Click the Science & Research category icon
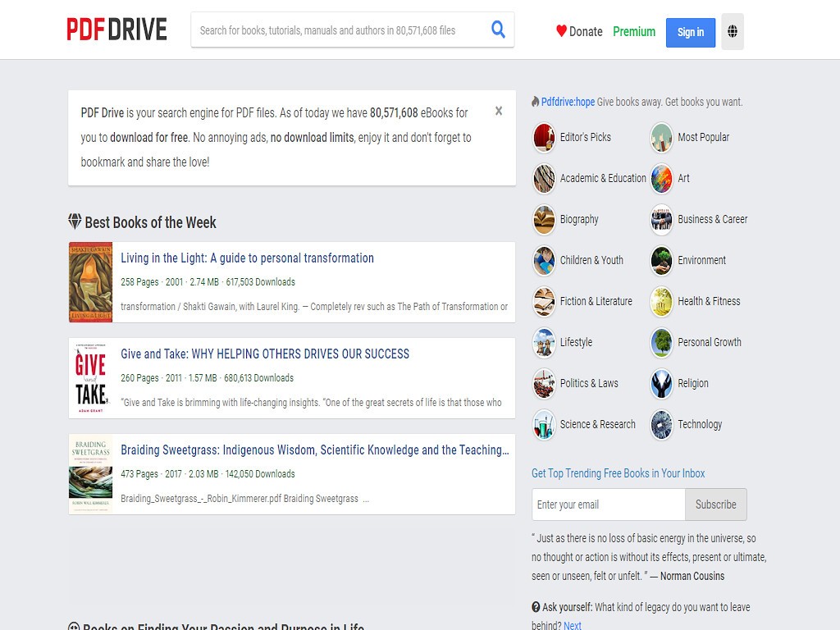 coord(544,425)
